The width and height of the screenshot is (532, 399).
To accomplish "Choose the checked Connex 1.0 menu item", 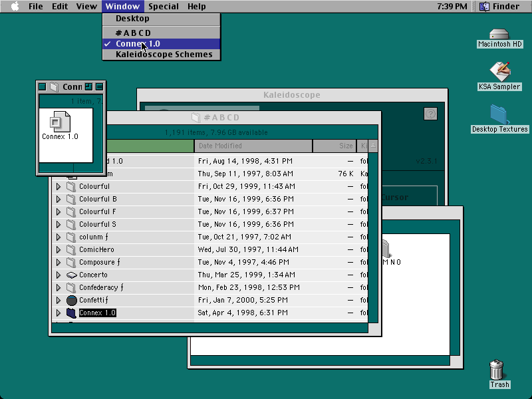I will tap(162, 44).
